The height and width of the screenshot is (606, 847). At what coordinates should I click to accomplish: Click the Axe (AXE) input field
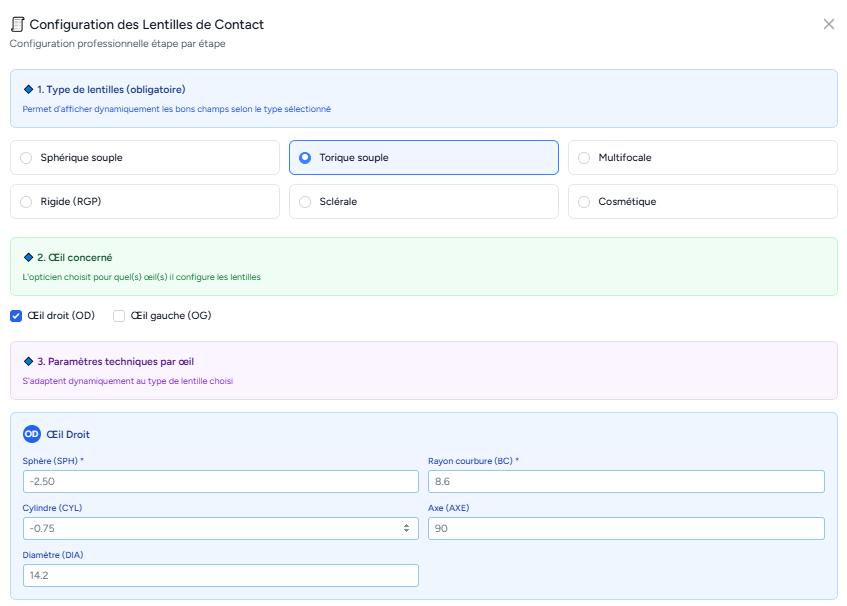(x=626, y=528)
